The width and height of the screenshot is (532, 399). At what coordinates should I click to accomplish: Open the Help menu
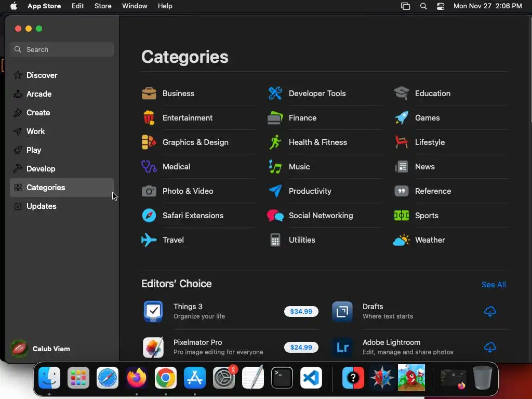(165, 6)
